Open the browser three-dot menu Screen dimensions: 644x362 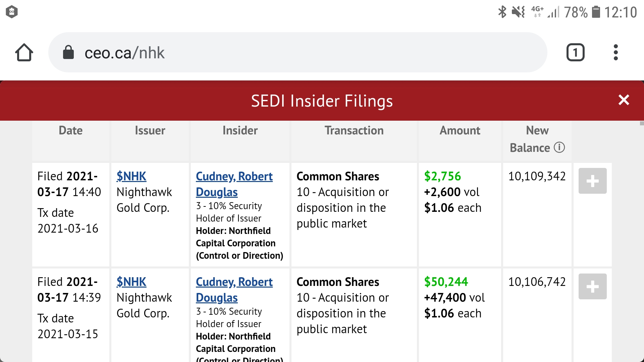click(x=615, y=53)
